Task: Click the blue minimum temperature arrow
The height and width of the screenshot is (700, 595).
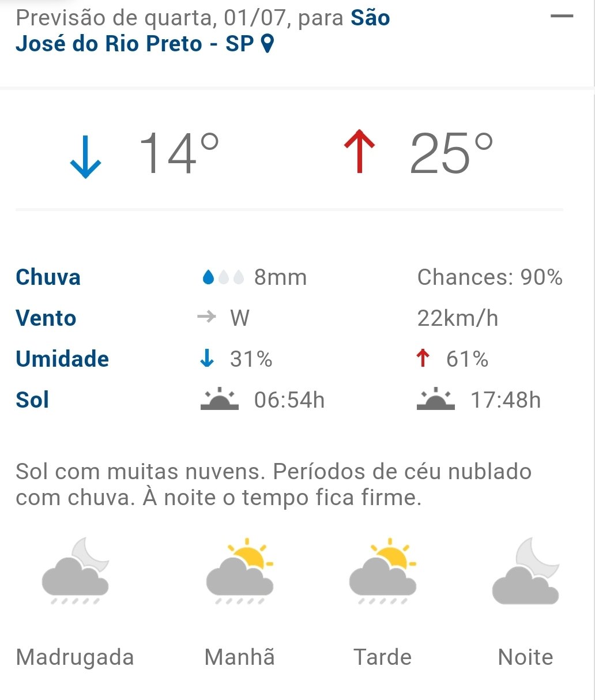Action: [85, 156]
